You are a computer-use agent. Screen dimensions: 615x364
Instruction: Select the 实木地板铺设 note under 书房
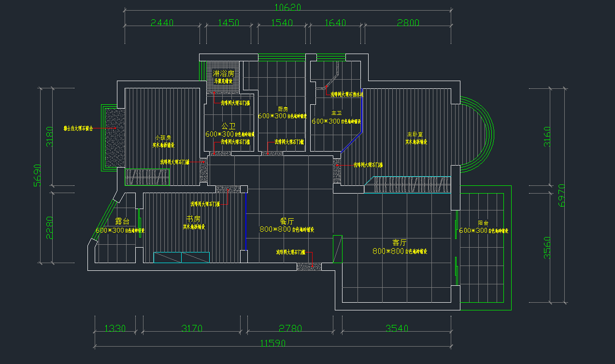194,227
